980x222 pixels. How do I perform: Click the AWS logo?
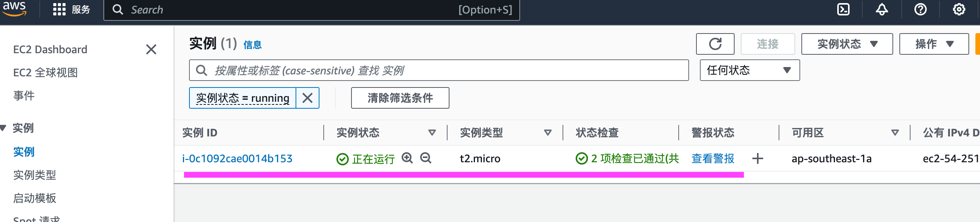pyautogui.click(x=14, y=8)
